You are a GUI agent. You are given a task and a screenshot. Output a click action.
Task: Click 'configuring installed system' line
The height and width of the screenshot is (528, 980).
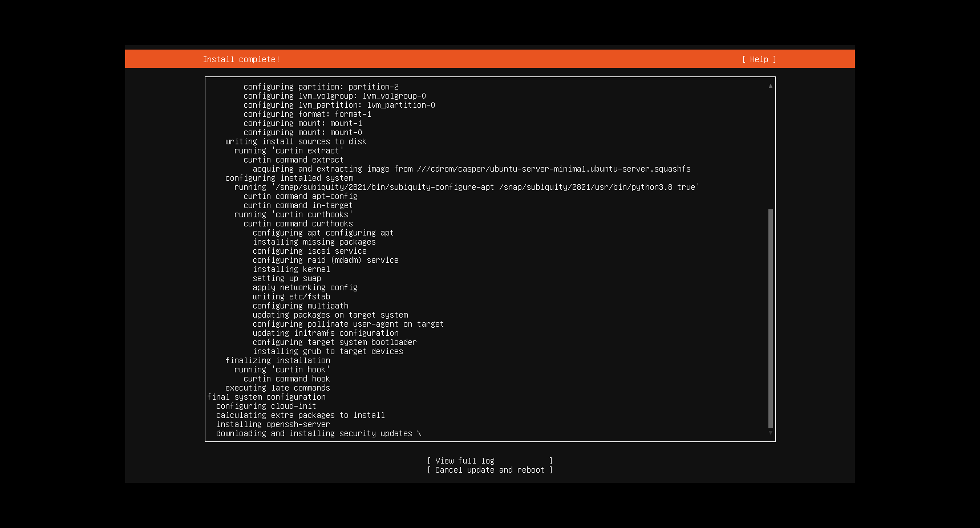pyautogui.click(x=289, y=178)
